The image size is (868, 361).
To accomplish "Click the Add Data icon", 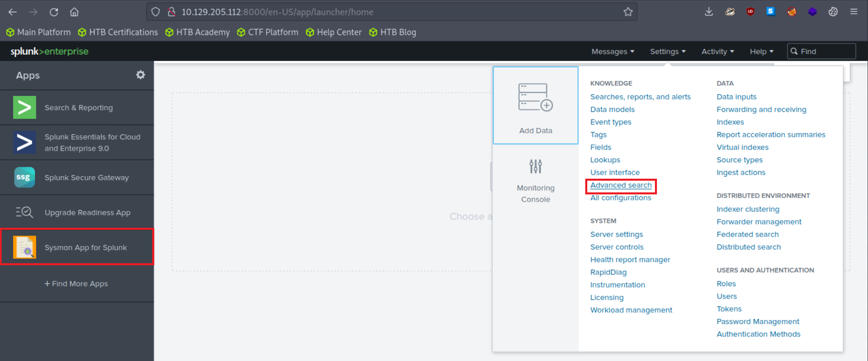I will coord(535,97).
